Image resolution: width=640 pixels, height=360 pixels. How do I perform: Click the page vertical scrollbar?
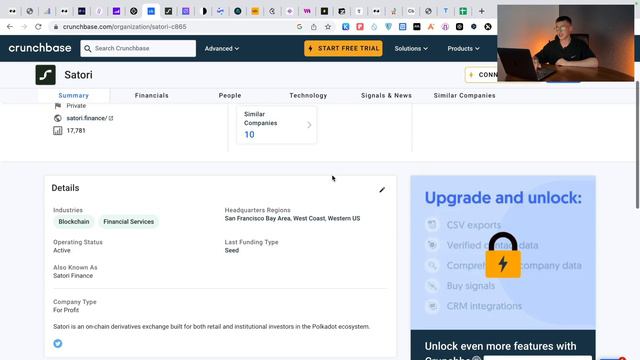[x=637, y=145]
